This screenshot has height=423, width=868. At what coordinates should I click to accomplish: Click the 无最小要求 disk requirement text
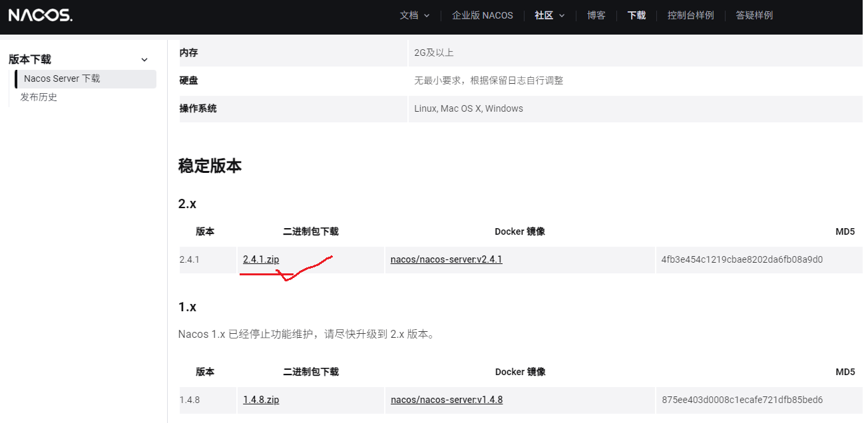[x=489, y=80]
